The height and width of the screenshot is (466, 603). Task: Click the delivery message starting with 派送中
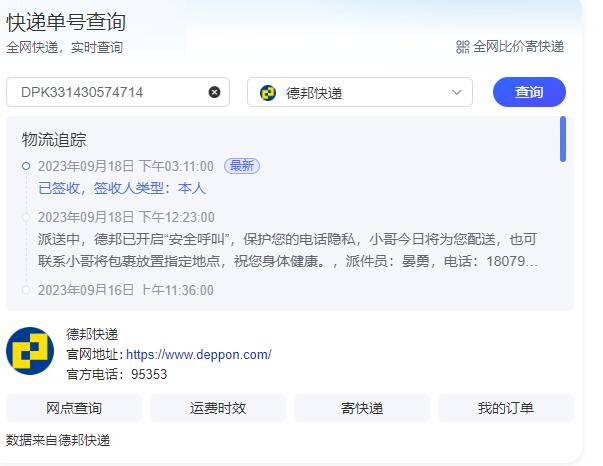pyautogui.click(x=288, y=250)
